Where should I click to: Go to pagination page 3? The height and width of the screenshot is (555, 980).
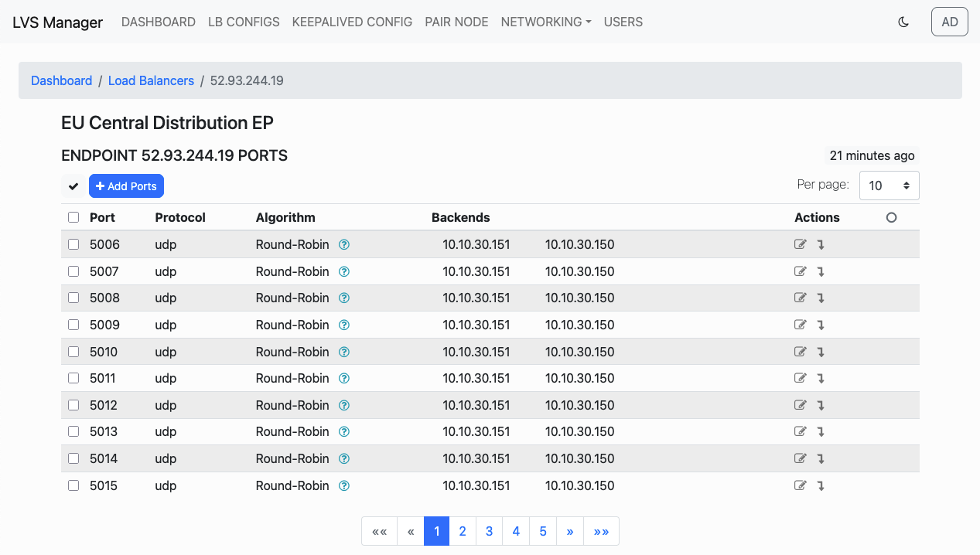[x=489, y=531]
